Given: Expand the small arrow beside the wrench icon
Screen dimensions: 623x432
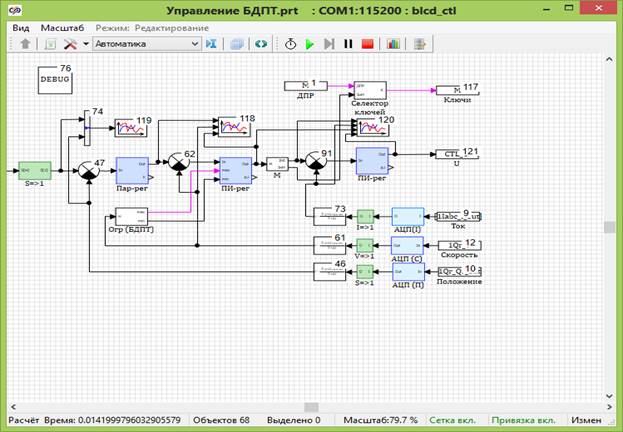Looking at the screenshot, I should 85,44.
